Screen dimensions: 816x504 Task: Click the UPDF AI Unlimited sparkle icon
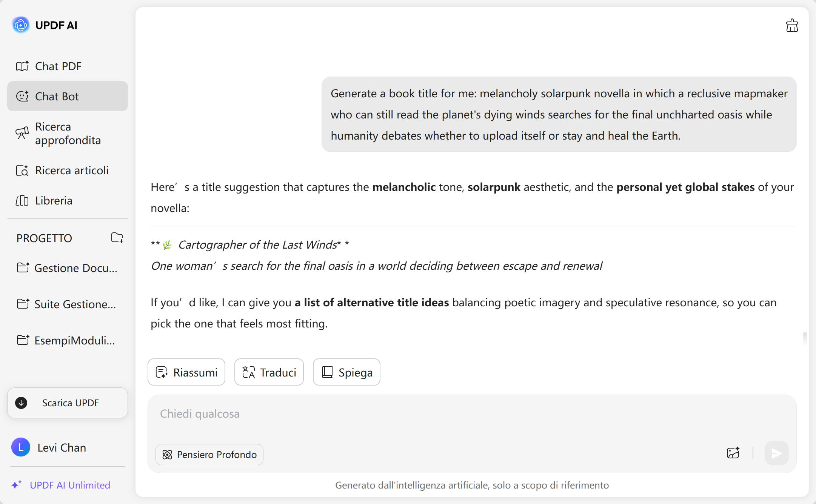(x=16, y=485)
